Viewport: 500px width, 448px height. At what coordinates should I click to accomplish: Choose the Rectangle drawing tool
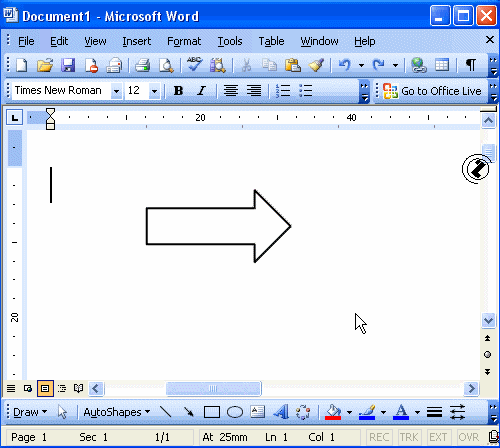(x=212, y=412)
